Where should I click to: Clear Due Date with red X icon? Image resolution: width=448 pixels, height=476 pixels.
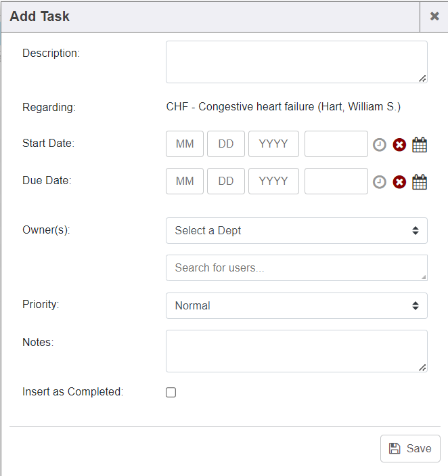[x=399, y=181]
